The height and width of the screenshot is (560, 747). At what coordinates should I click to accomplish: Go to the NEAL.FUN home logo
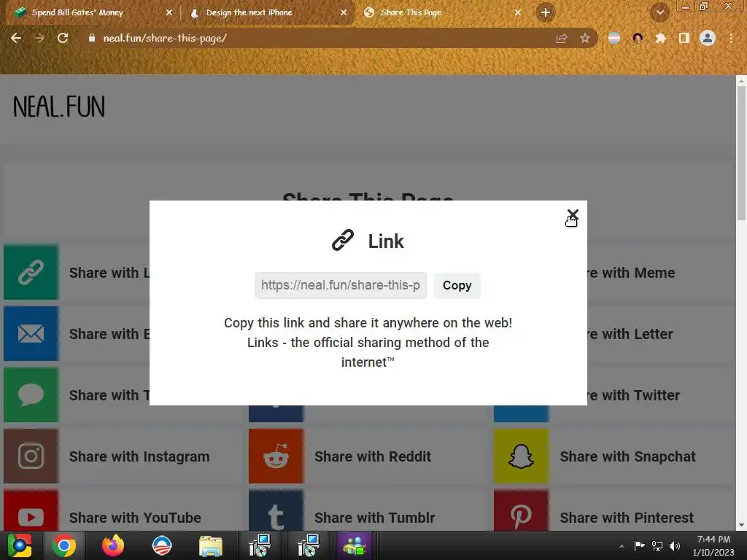point(59,106)
